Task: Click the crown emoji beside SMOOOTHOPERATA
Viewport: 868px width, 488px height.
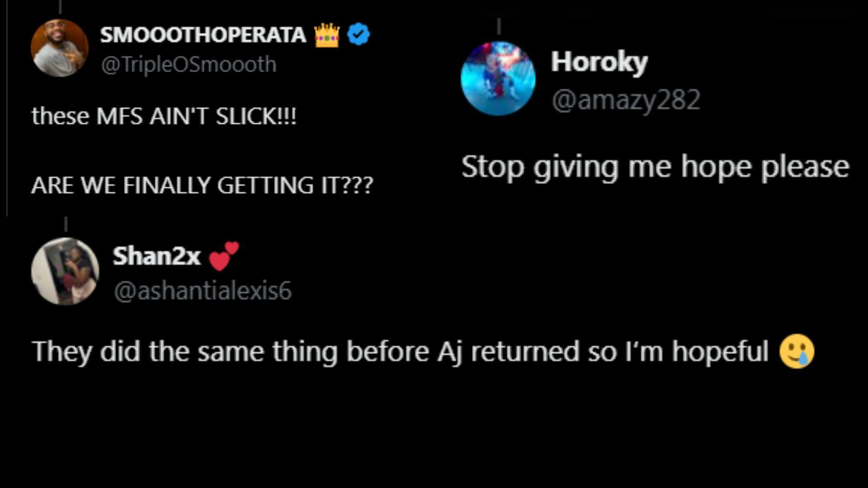Action: pos(327,35)
